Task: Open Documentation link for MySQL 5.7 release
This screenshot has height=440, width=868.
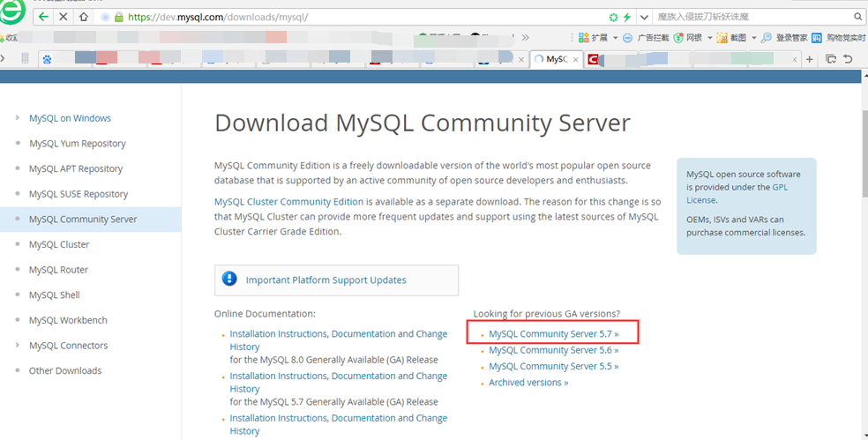Action: [x=363, y=376]
